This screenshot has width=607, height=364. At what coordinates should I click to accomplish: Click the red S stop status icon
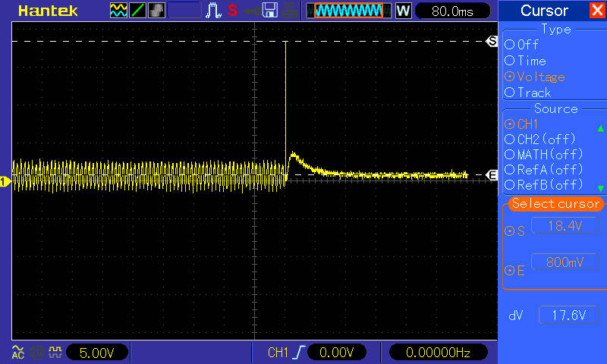(x=232, y=11)
